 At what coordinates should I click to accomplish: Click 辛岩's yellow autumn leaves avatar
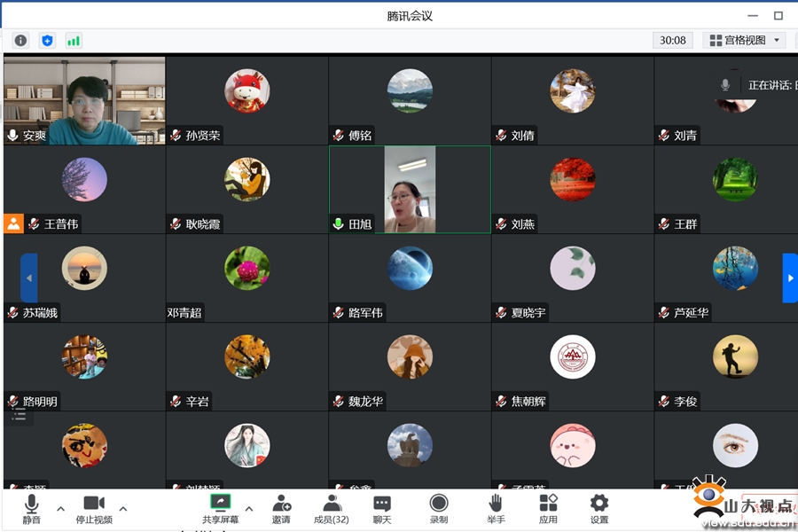coord(247,356)
